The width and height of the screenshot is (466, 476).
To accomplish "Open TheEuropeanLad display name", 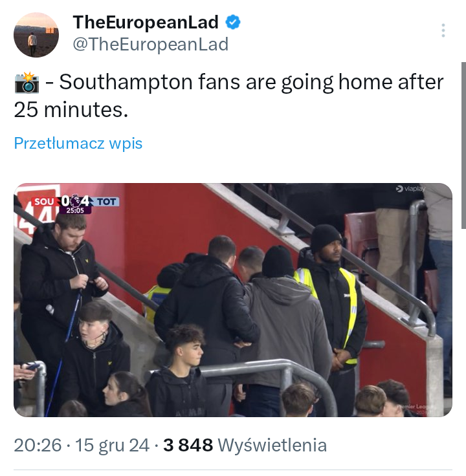I will [x=146, y=22].
